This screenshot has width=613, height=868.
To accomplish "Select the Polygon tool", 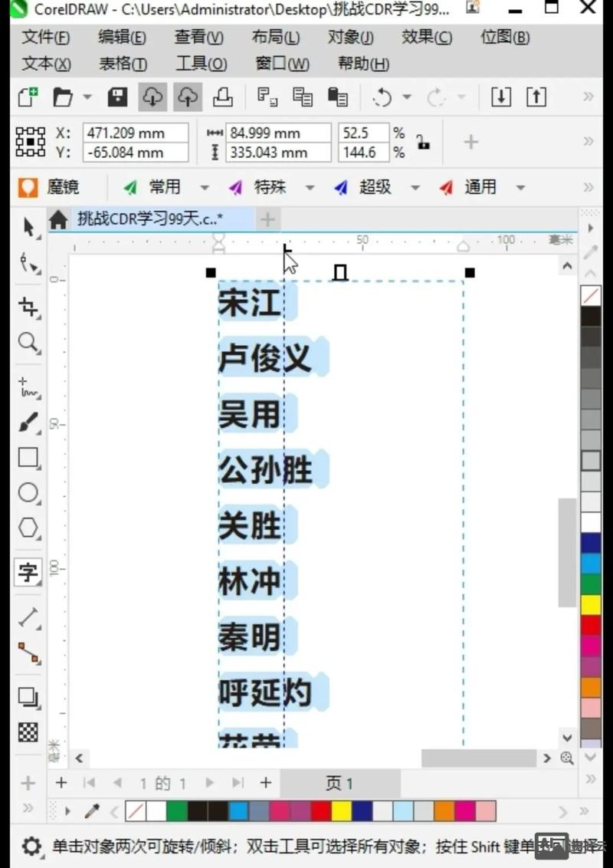I will [28, 529].
